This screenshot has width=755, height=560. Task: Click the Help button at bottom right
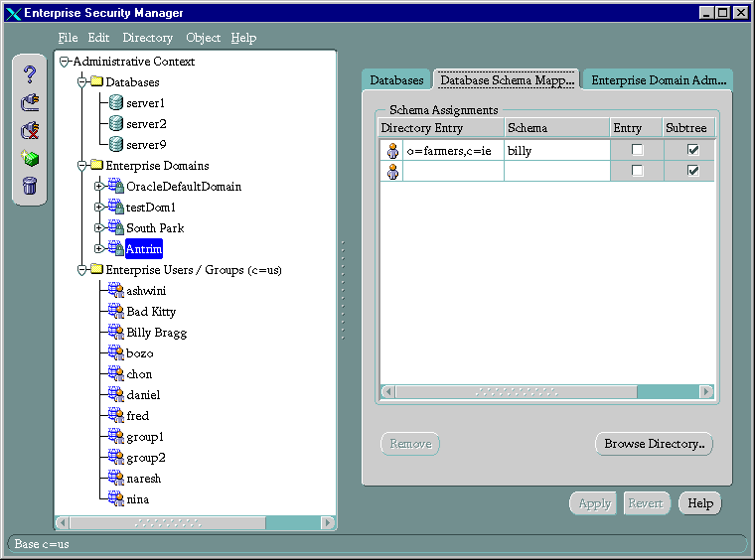tap(700, 503)
